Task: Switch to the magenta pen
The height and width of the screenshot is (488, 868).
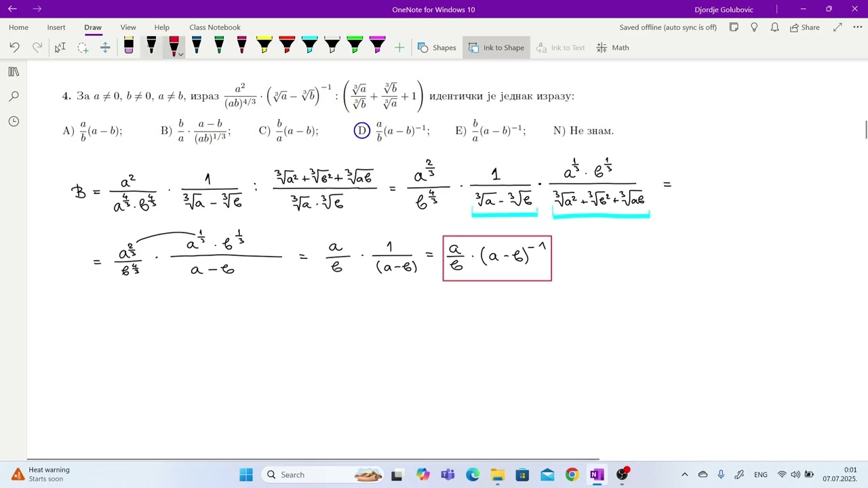Action: [x=241, y=46]
